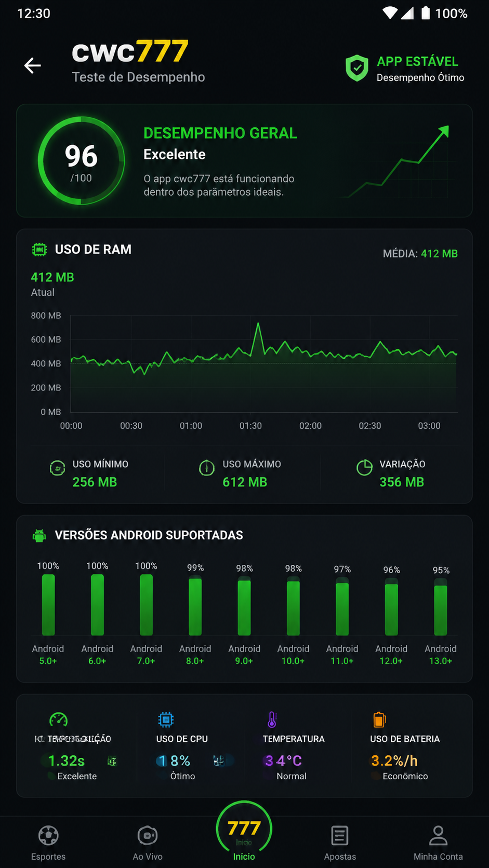The image size is (489, 868).
Task: Tap the 96/100 circular score gauge
Action: [81, 161]
